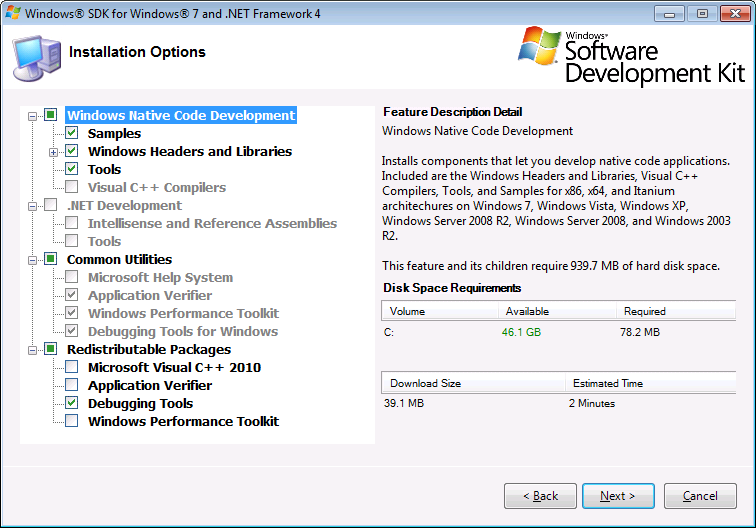Image resolution: width=756 pixels, height=528 pixels.
Task: Toggle the Redistributable Packages checkbox
Action: [51, 349]
